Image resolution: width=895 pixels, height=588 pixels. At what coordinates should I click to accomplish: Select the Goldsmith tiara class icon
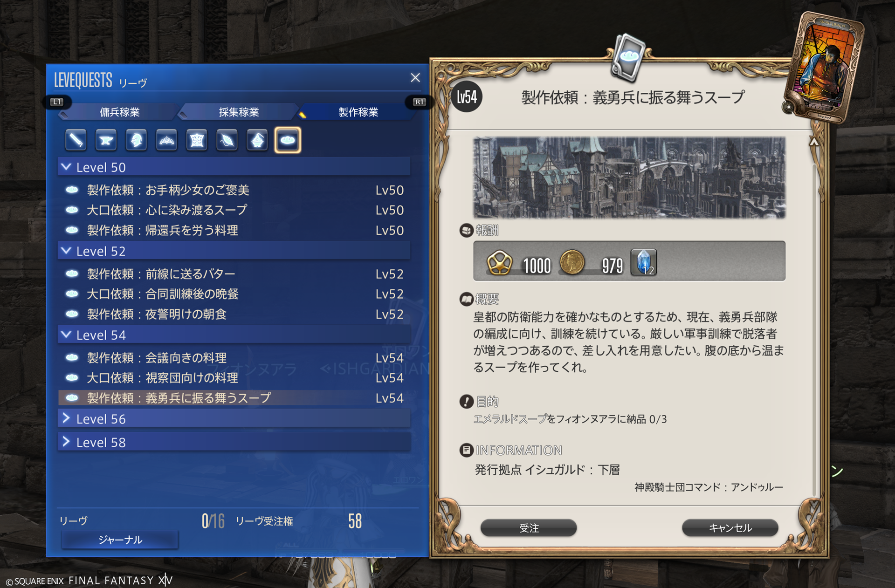click(166, 140)
